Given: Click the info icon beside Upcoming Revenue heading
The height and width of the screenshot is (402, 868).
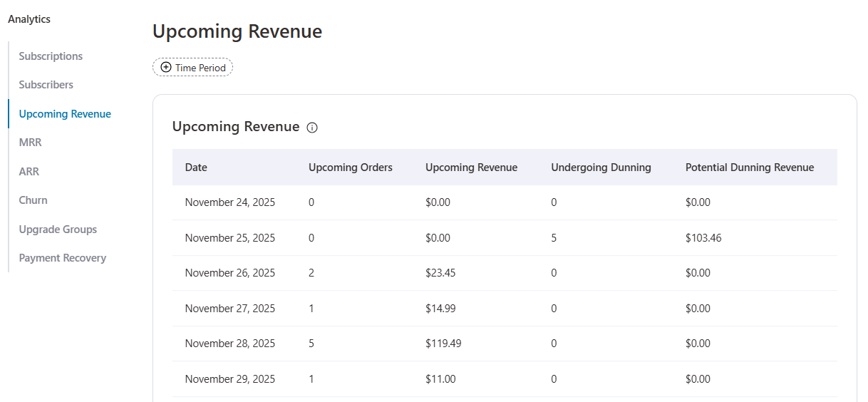Looking at the screenshot, I should (x=312, y=128).
